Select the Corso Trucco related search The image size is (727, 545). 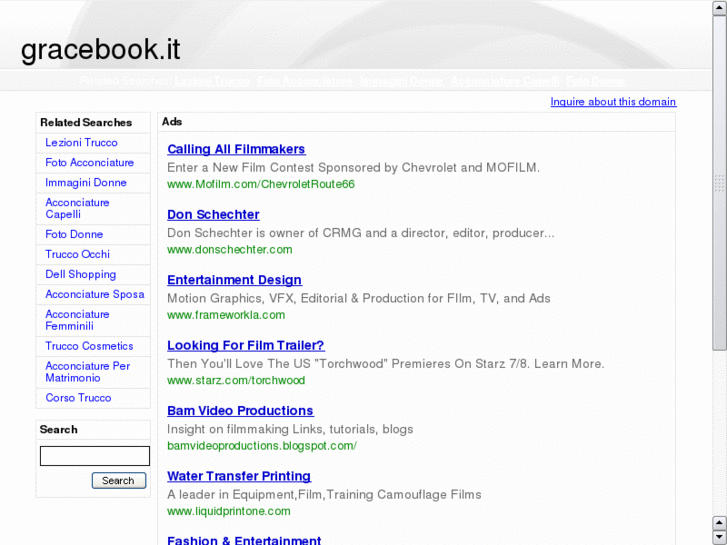pyautogui.click(x=78, y=398)
